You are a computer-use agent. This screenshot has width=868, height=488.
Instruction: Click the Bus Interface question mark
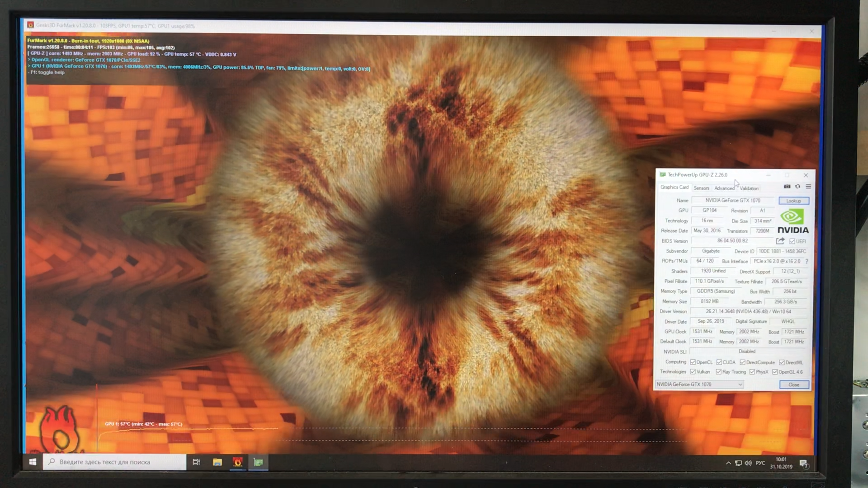click(807, 261)
